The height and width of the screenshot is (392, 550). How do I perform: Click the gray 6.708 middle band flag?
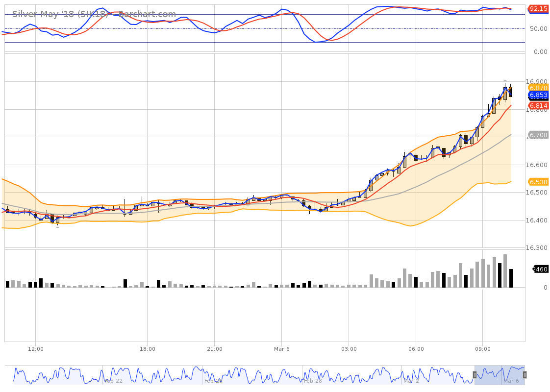point(538,135)
